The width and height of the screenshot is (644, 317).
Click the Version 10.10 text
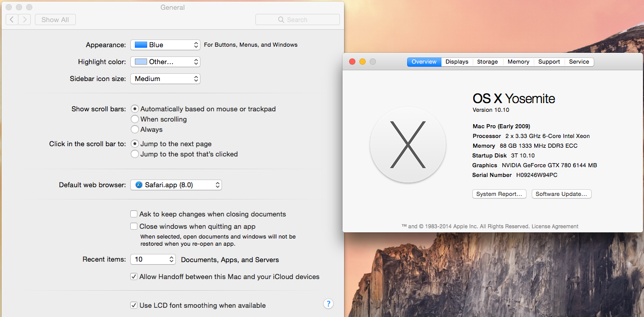click(491, 110)
